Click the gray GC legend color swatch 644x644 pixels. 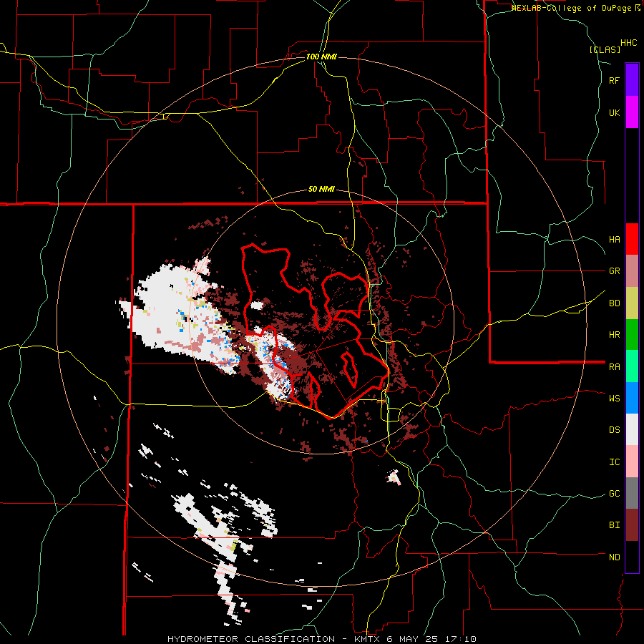pos(632,493)
